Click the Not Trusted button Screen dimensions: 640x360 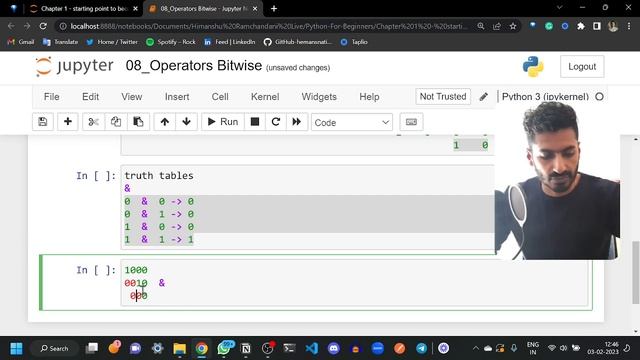point(443,96)
